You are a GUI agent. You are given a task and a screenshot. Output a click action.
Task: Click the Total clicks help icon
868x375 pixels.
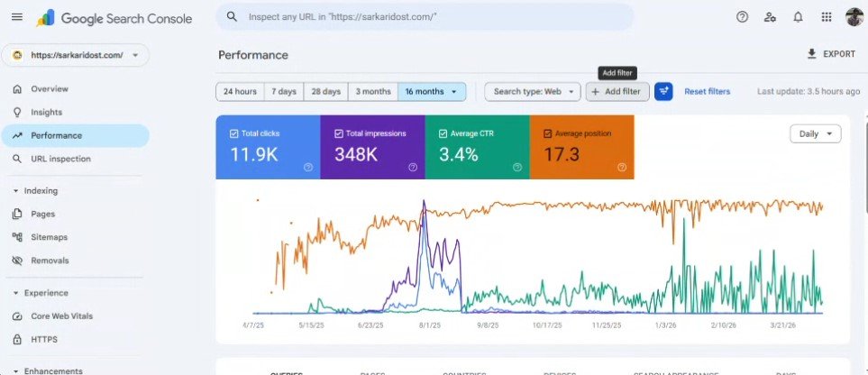pyautogui.click(x=308, y=167)
